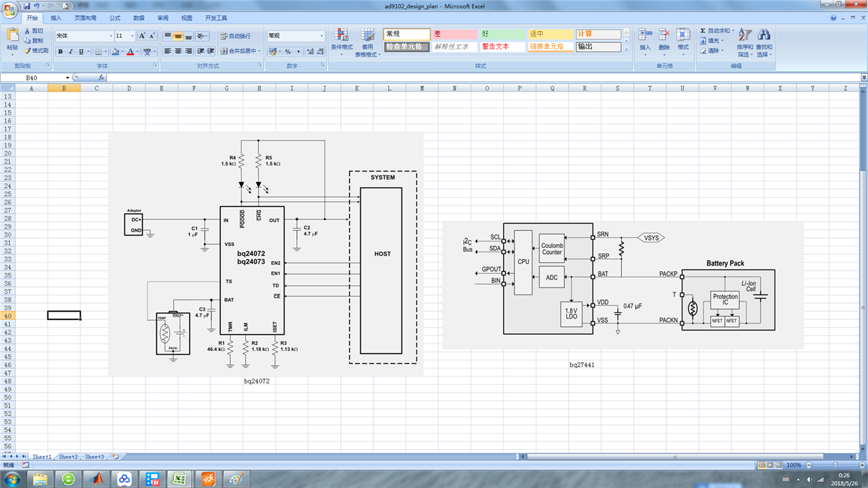Open the font name dropdown
868x488 pixels.
pyautogui.click(x=111, y=36)
